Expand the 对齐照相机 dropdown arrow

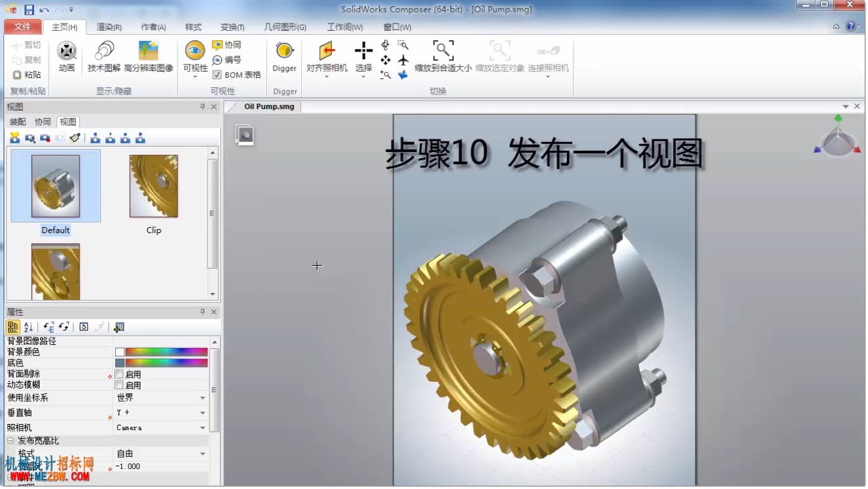click(x=327, y=76)
